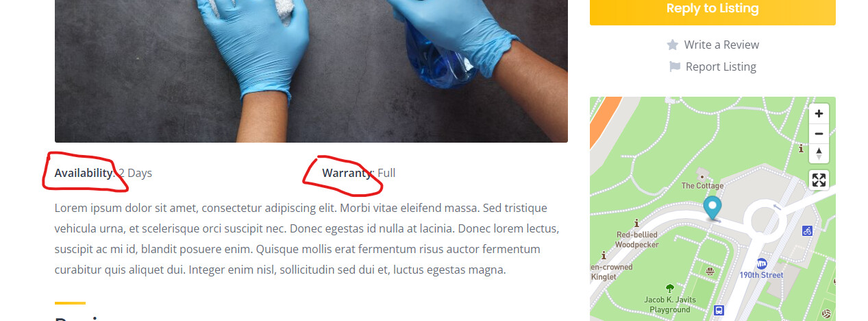Click the Reply to Listing button
The height and width of the screenshot is (321, 868).
click(x=712, y=10)
